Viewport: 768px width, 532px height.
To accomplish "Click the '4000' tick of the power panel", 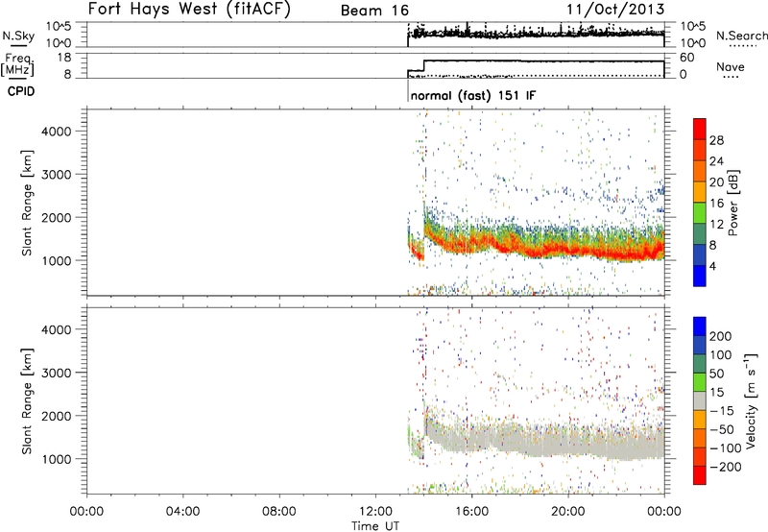I will pos(57,132).
